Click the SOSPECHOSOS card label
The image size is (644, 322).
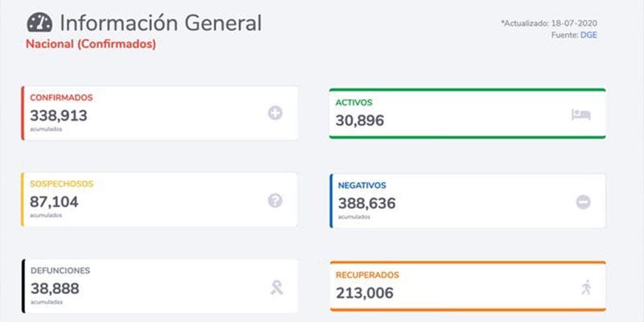click(x=62, y=184)
